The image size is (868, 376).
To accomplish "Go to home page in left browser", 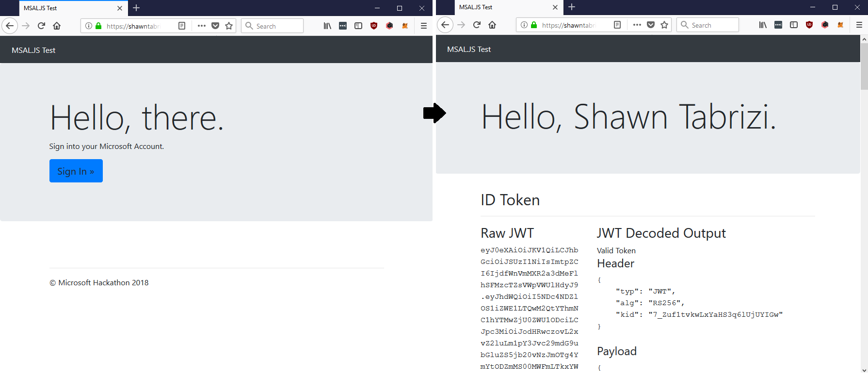I will point(57,26).
